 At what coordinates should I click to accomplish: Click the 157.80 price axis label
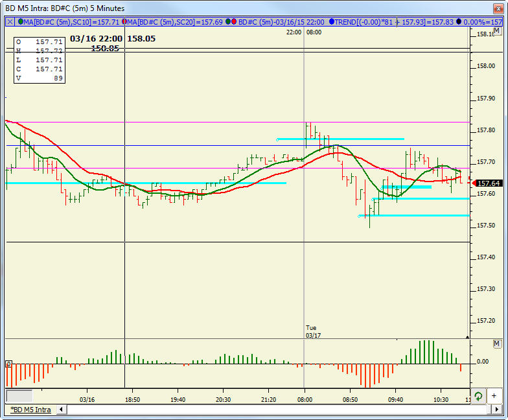(486, 130)
